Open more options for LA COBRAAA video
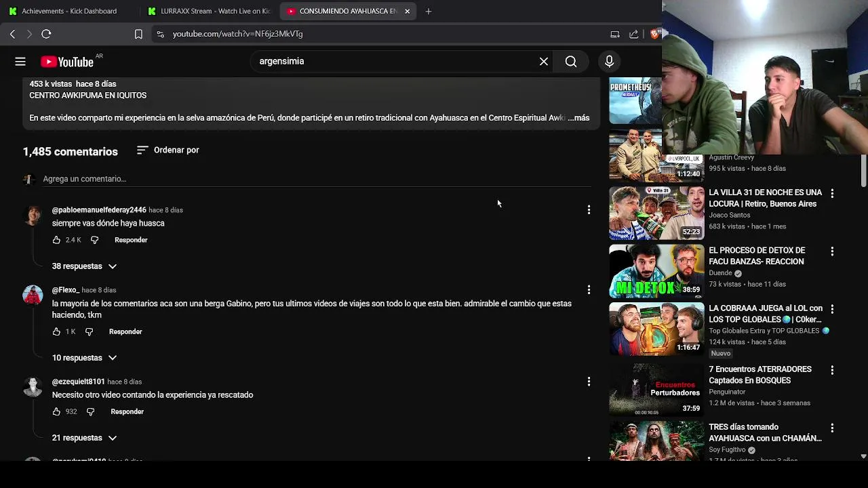This screenshot has width=868, height=488. coord(832,309)
